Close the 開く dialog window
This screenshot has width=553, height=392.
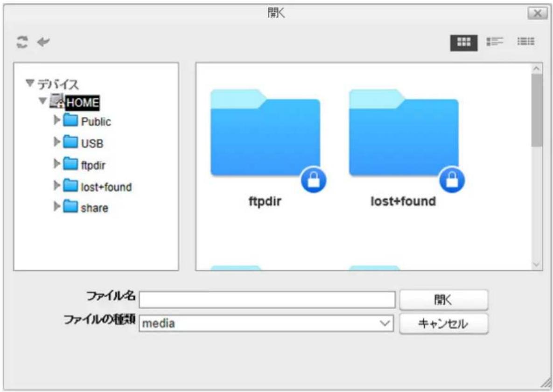(538, 14)
